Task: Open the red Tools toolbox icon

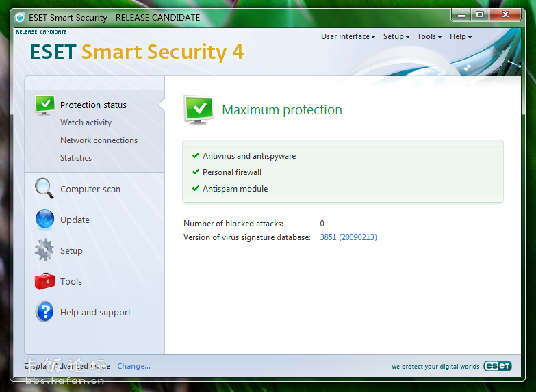Action: click(44, 281)
